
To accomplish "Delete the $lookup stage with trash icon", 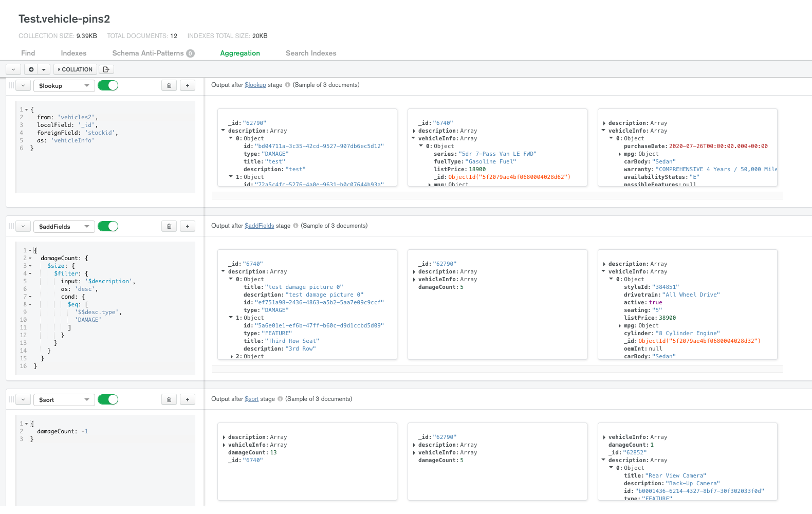I will click(x=169, y=86).
